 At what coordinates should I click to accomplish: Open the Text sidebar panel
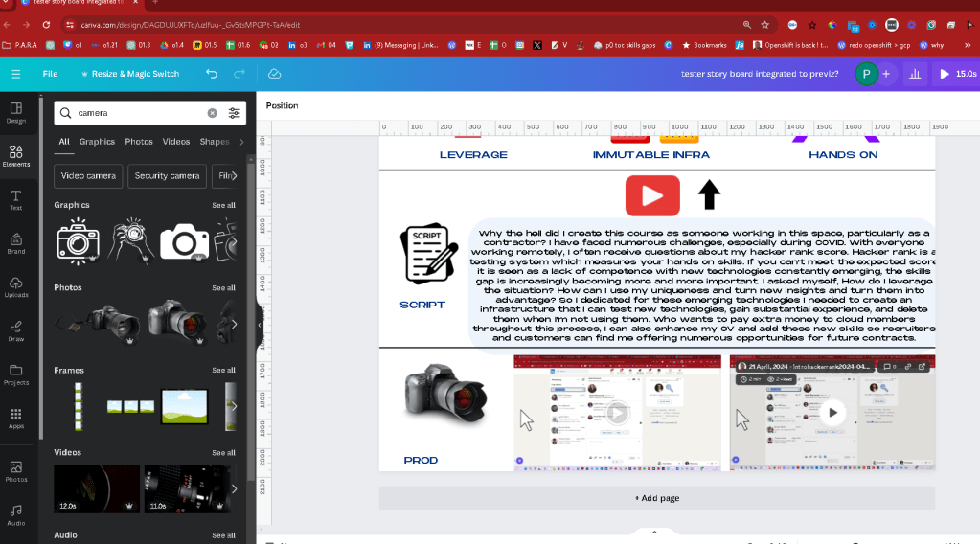pyautogui.click(x=16, y=200)
